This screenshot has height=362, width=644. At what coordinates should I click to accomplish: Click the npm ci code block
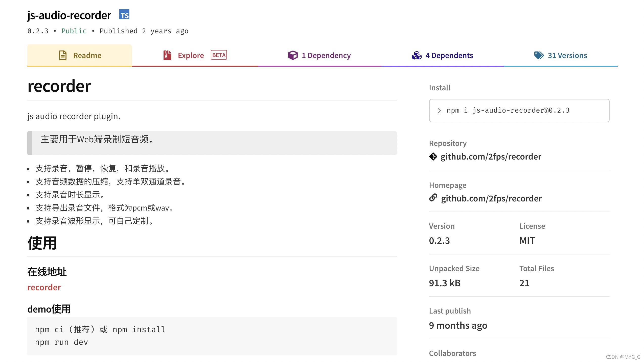212,336
